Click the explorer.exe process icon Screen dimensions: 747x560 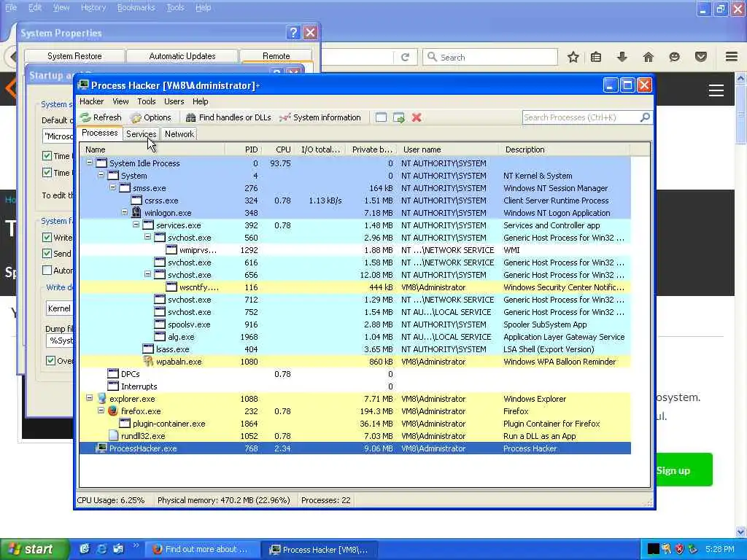pos(101,399)
